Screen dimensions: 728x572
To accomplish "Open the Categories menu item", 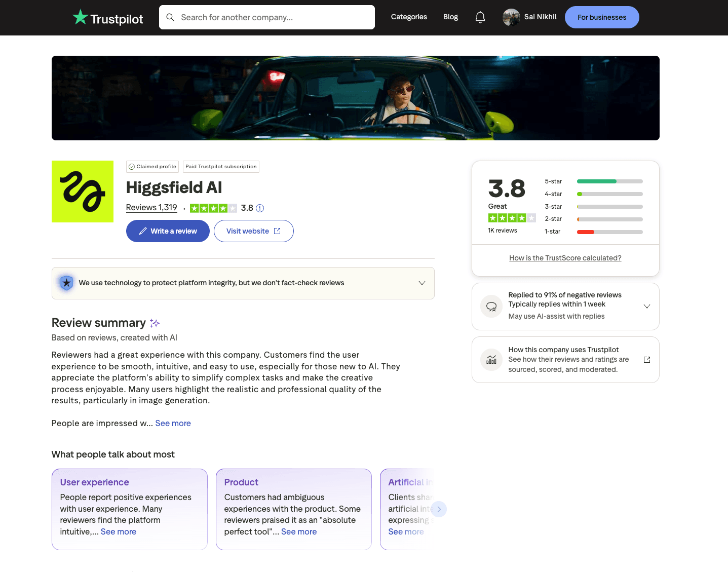I will click(409, 17).
